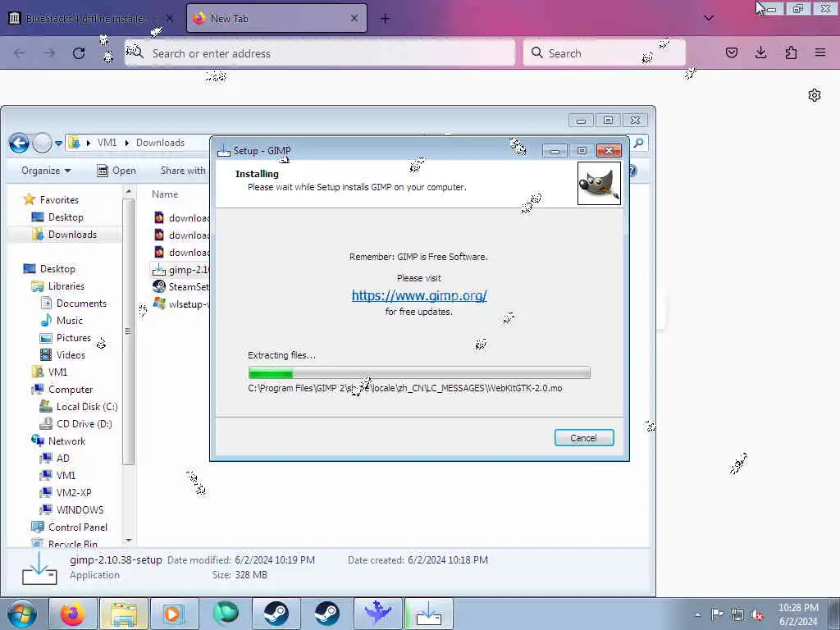Open Windows Explorer from the taskbar

(x=124, y=614)
